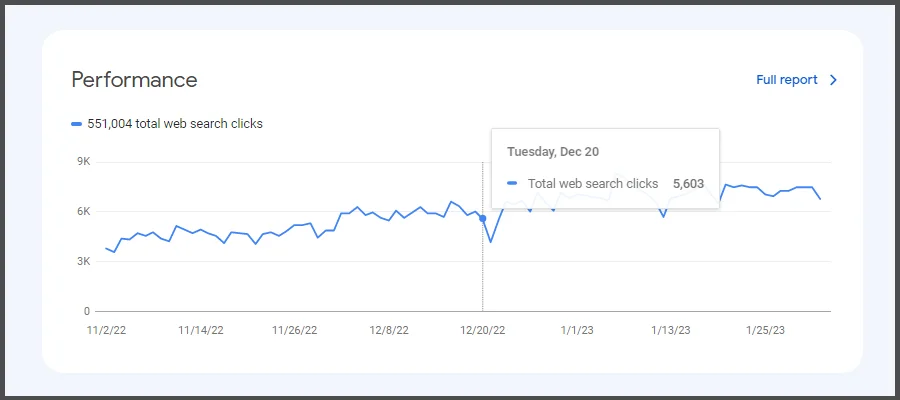Screen dimensions: 900x400
Task: Select the highlighted Dec 20 data point
Action: [483, 218]
